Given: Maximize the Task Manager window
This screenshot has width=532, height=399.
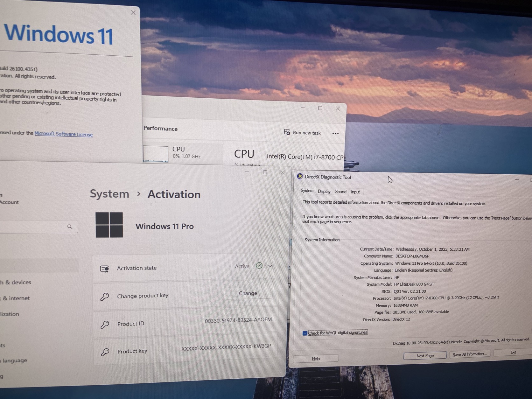Looking at the screenshot, I should point(320,108).
